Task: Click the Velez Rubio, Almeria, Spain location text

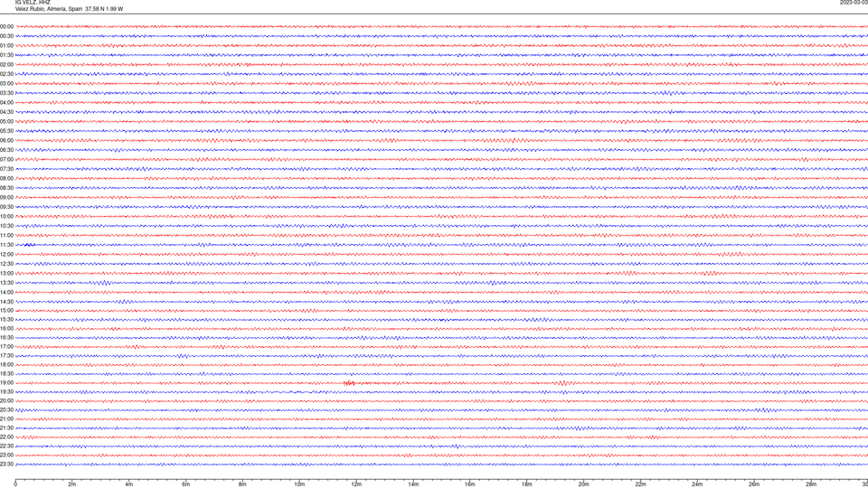Action: tap(49, 9)
